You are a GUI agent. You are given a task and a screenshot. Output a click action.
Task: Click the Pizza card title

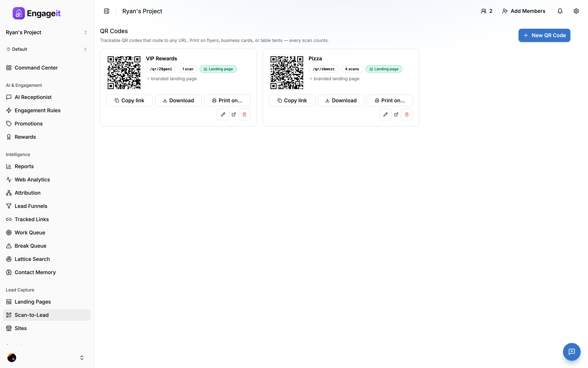coord(315,59)
